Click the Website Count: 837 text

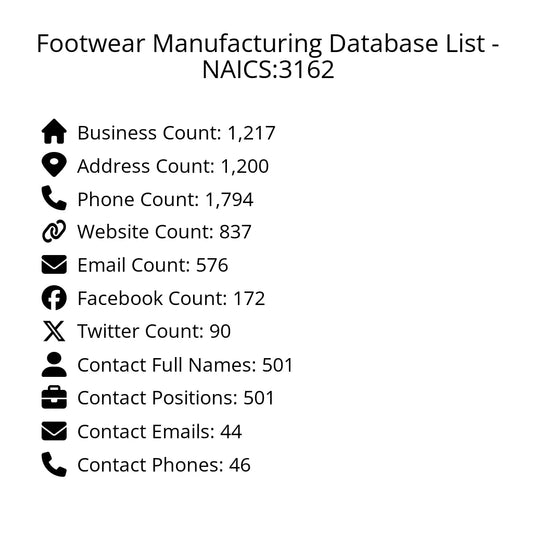pos(164,232)
